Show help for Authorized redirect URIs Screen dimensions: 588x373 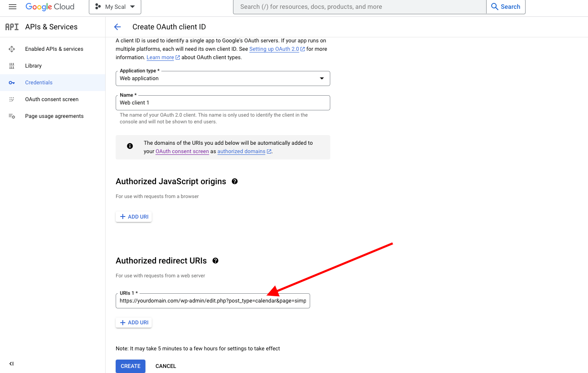215,261
